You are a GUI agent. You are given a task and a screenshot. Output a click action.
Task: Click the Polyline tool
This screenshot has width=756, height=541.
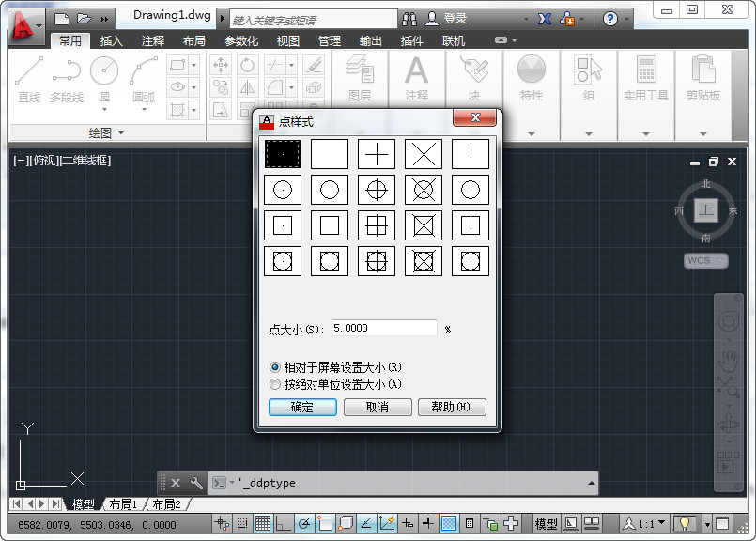point(67,78)
